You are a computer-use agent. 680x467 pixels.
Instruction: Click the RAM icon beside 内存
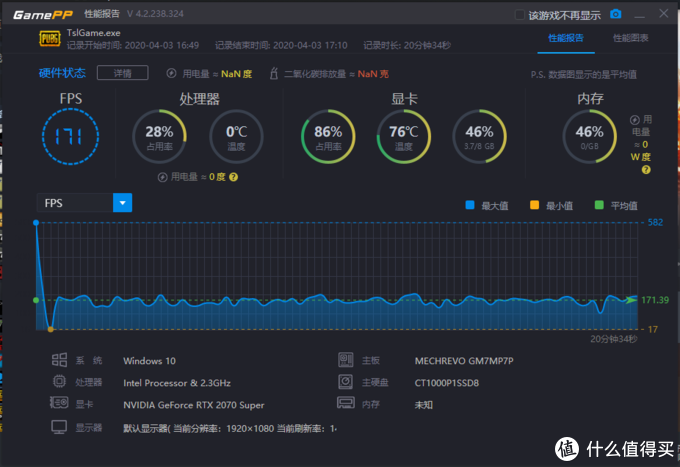click(x=346, y=403)
